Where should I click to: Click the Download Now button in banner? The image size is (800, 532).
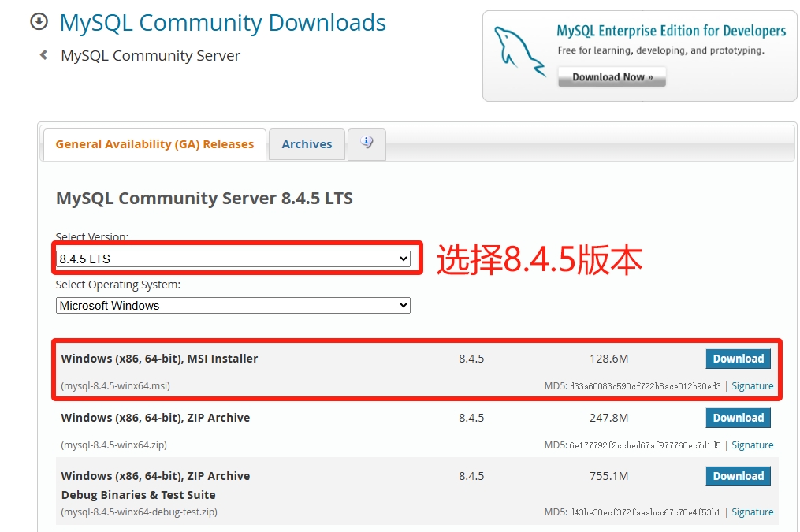coord(612,77)
